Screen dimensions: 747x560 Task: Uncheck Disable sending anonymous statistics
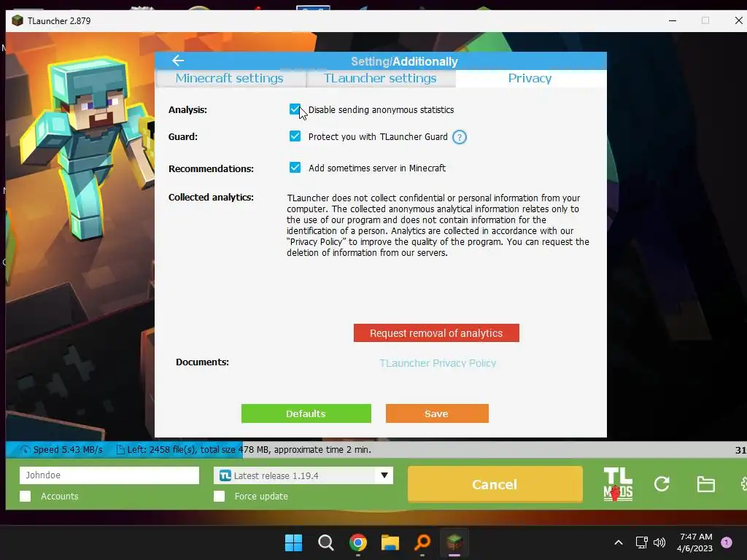point(295,109)
